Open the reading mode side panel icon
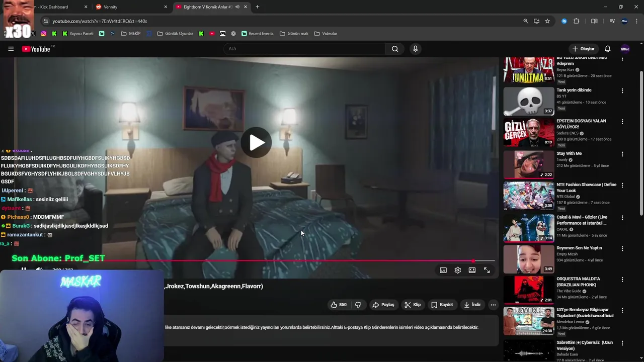The width and height of the screenshot is (644, 362). coord(594,21)
